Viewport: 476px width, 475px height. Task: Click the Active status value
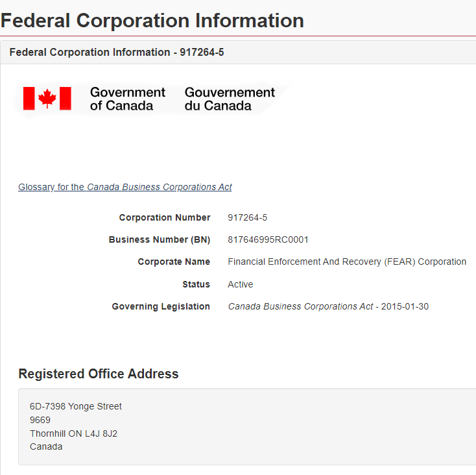pyautogui.click(x=240, y=284)
